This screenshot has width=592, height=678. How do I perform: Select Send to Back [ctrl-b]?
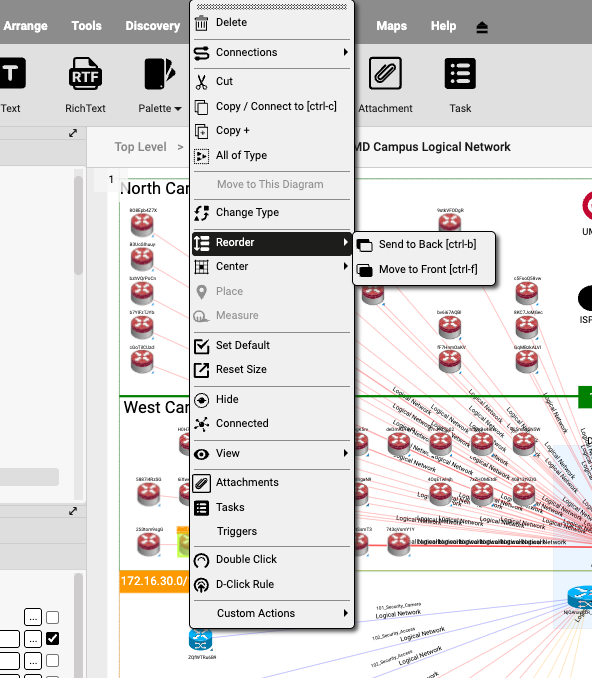[x=424, y=244]
